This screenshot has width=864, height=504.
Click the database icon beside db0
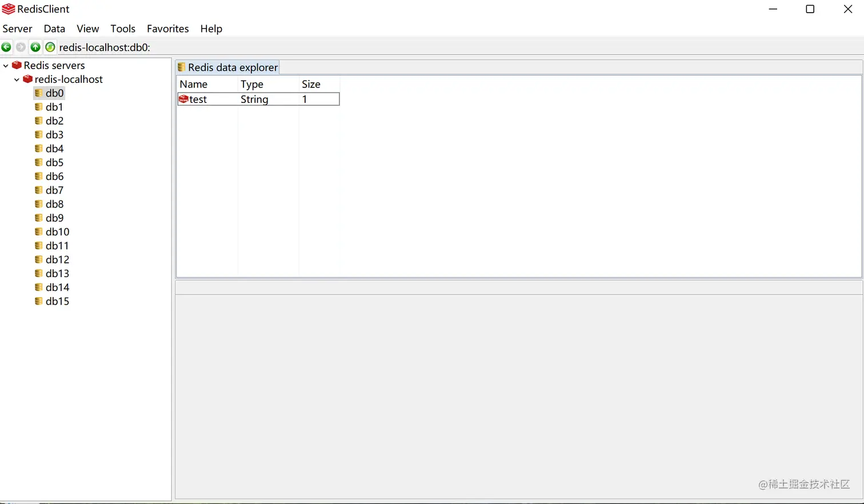tap(39, 93)
